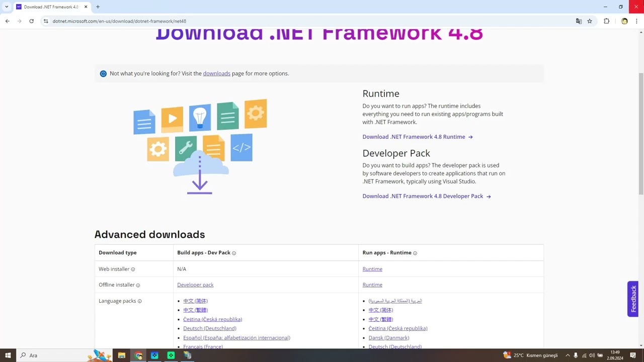Go back to the previous page
644x362 pixels.
[x=7, y=21]
